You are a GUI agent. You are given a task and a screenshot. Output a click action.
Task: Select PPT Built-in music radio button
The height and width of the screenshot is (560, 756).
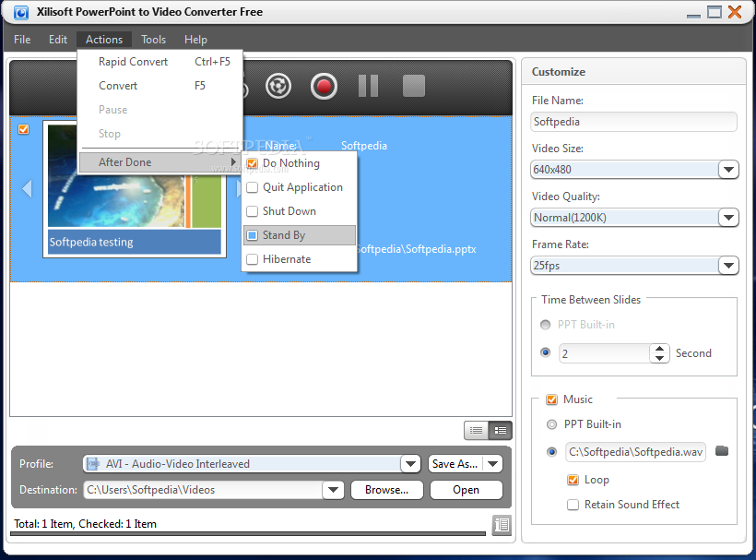click(551, 424)
